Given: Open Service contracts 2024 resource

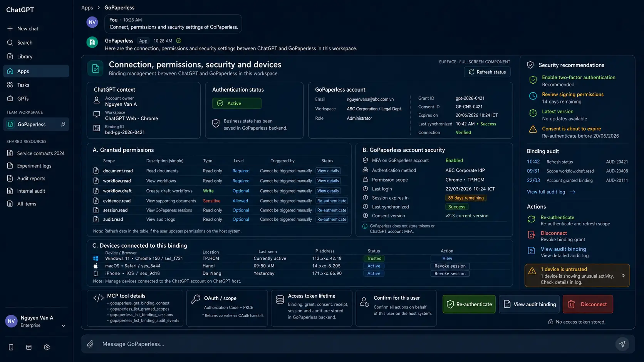Looking at the screenshot, I should point(36,153).
